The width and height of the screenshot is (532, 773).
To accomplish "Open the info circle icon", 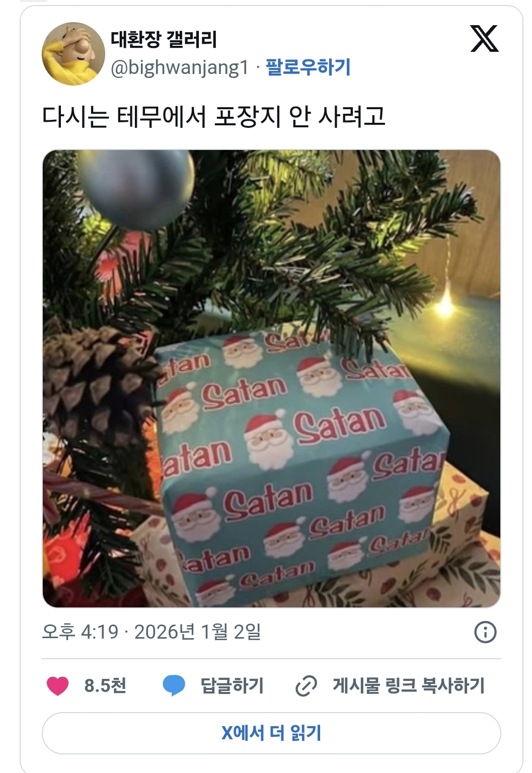I will (485, 632).
